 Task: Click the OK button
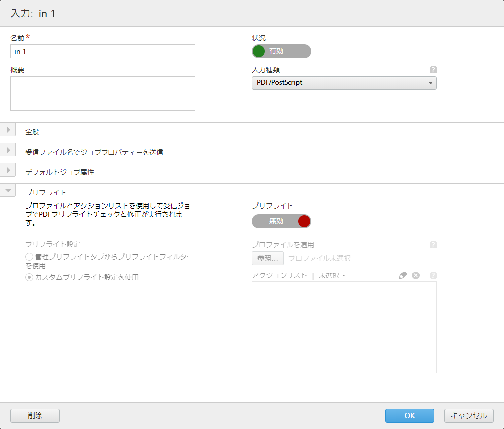coord(409,416)
